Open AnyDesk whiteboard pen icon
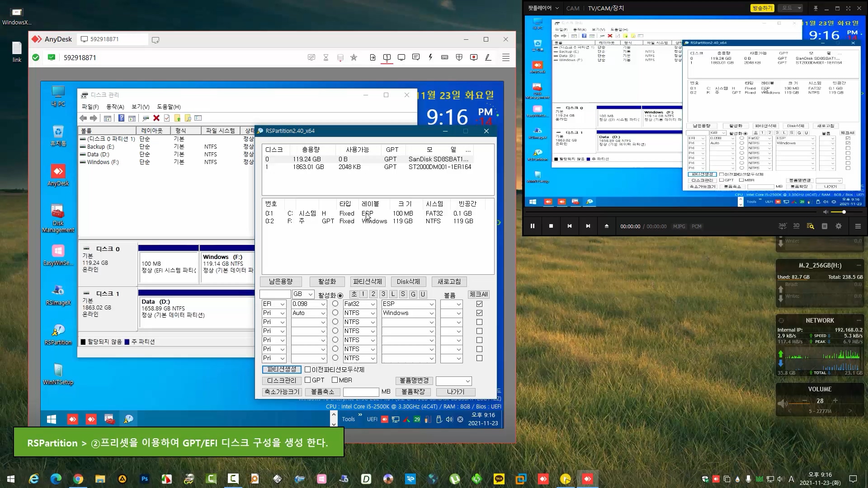Viewport: 868px width, 488px height. (x=488, y=57)
